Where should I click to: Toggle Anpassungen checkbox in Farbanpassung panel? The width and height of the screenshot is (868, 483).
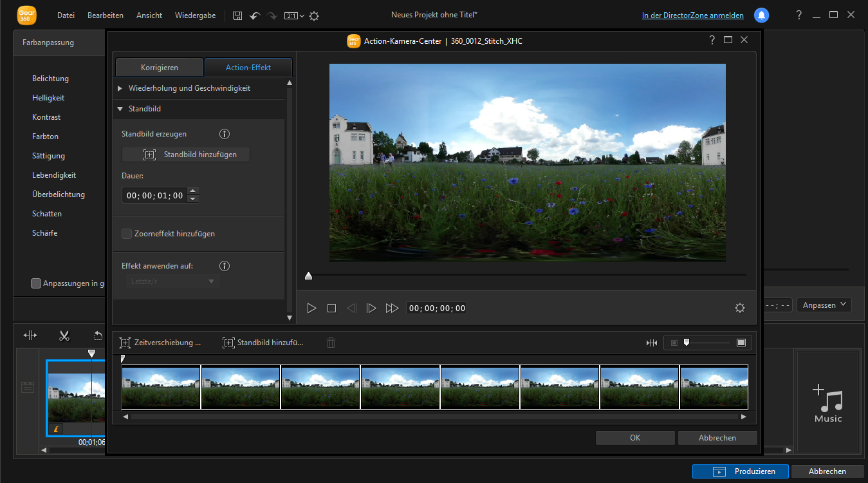tap(37, 283)
